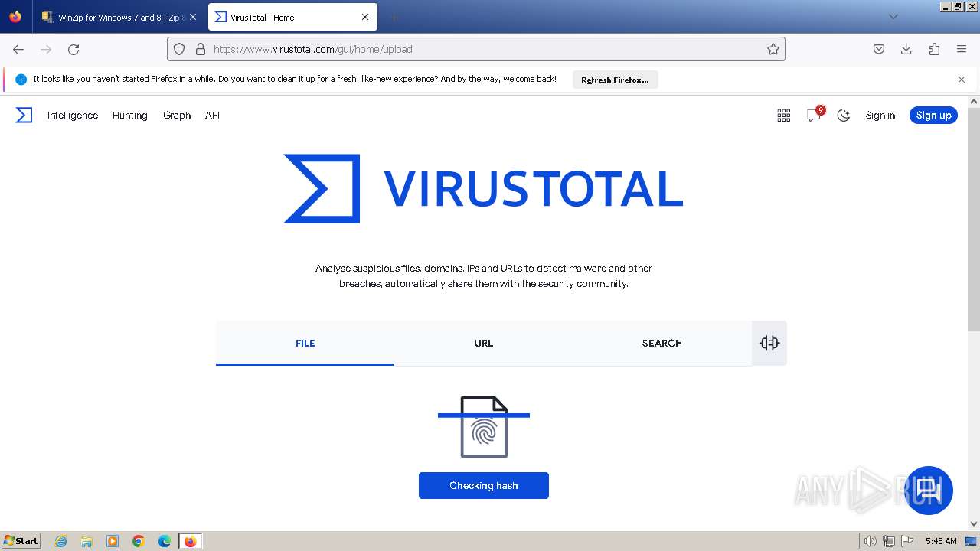Viewport: 980px width, 551px height.
Task: Select the VirusTotal - Home tab
Action: [292, 17]
